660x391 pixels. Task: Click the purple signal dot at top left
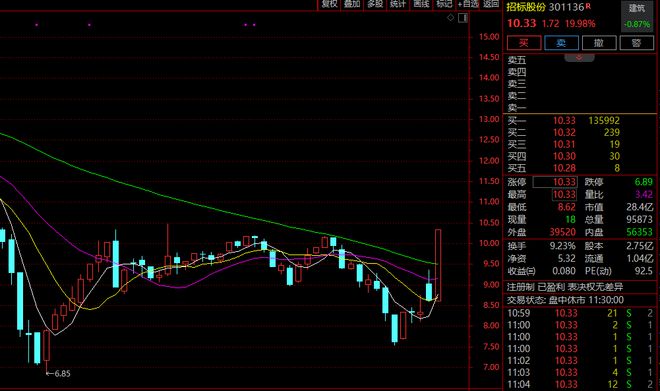37,25
